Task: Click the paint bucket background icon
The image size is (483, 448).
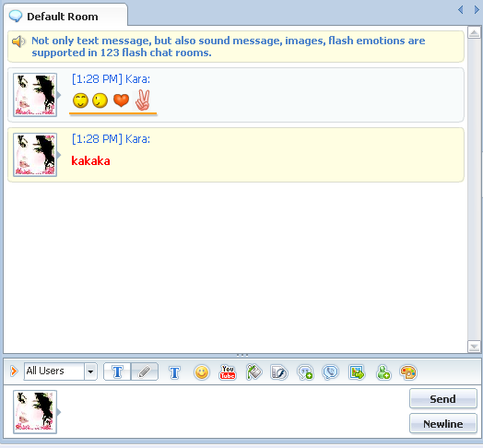Action: (253, 372)
